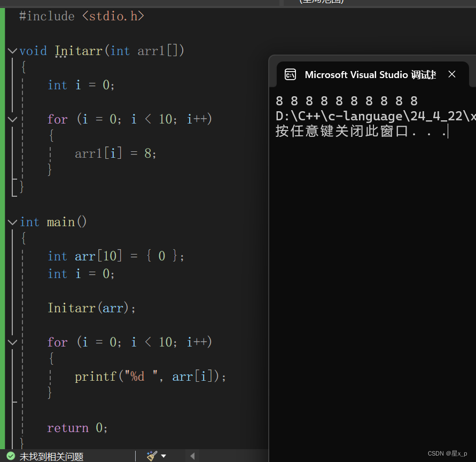The image size is (476, 462).
Task: Click the console window's cmd icon
Action: coord(290,74)
